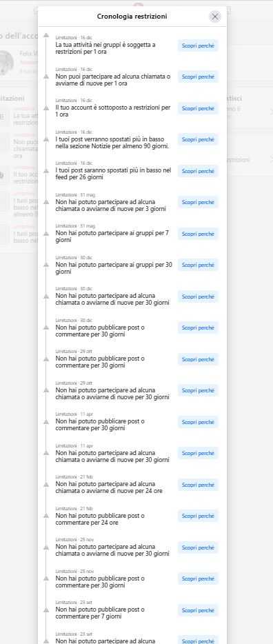Click warning icon beside 31 mag groups entry
Screen dimensions: 273x644
[x=46, y=233]
